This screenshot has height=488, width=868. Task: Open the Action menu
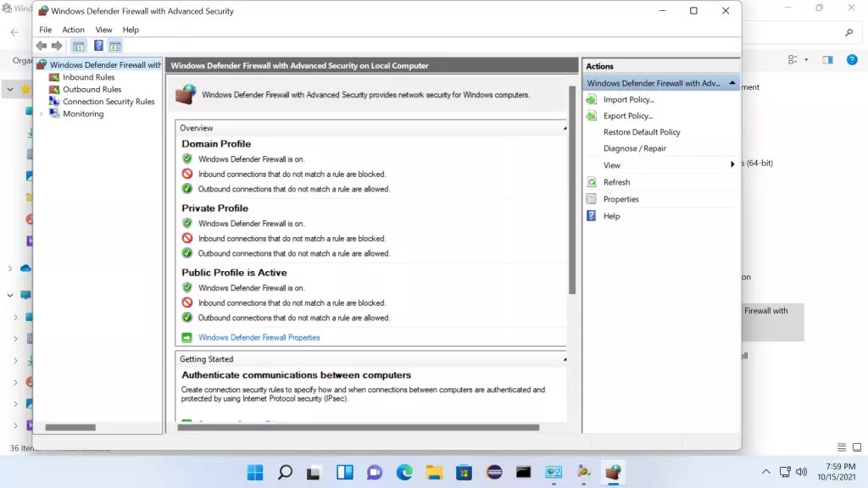point(73,29)
